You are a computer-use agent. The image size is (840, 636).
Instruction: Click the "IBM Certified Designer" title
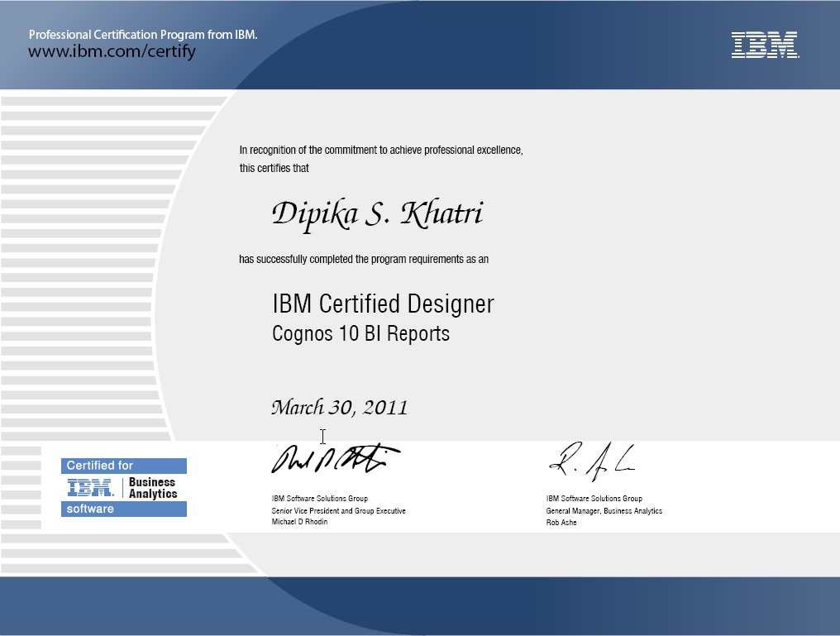pyautogui.click(x=383, y=304)
